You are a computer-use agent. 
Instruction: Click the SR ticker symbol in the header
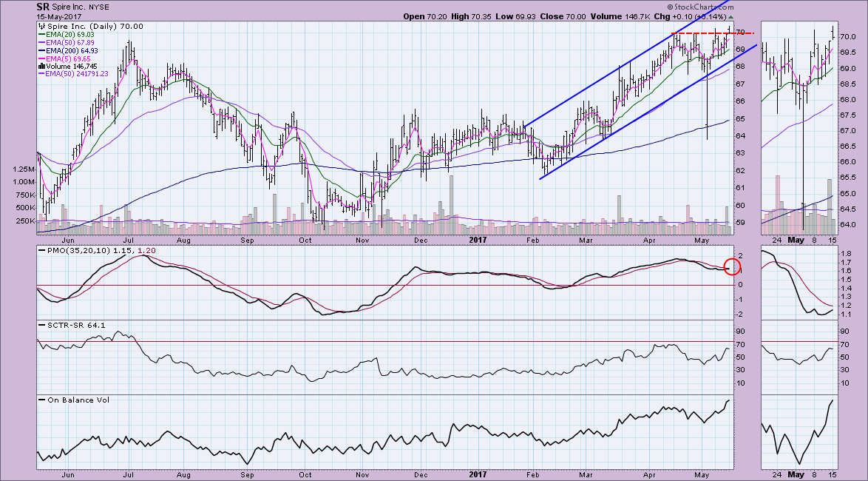click(43, 6)
